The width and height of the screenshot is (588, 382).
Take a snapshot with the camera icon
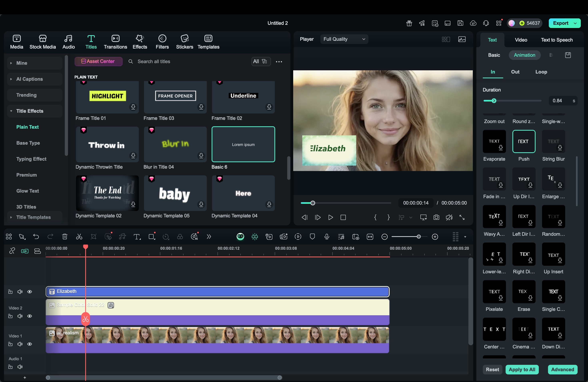click(x=436, y=217)
